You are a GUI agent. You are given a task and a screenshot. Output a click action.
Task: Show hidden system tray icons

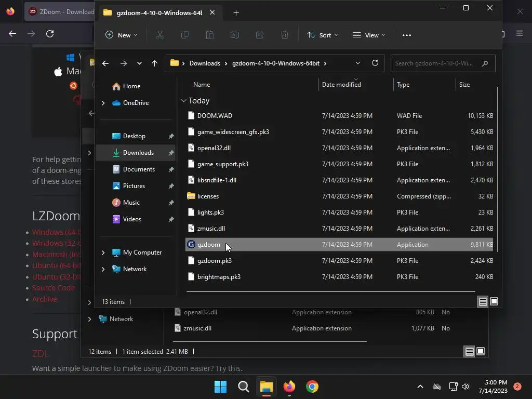[420, 387]
